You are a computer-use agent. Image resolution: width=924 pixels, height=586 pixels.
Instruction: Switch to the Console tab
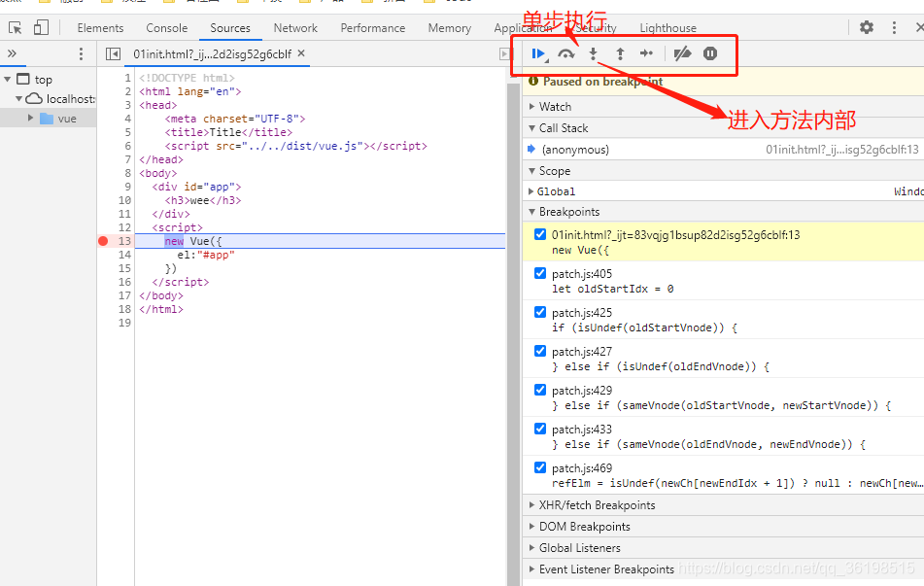(x=167, y=28)
